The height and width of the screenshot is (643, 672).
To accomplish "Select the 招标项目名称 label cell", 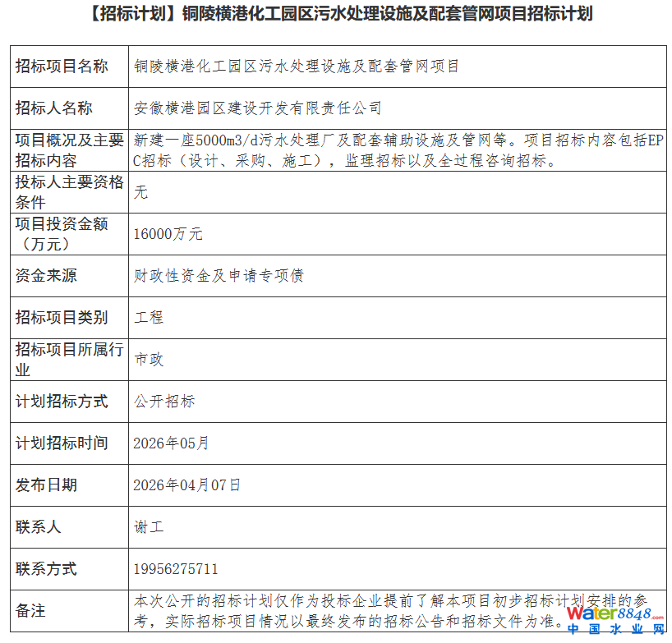I will (70, 67).
